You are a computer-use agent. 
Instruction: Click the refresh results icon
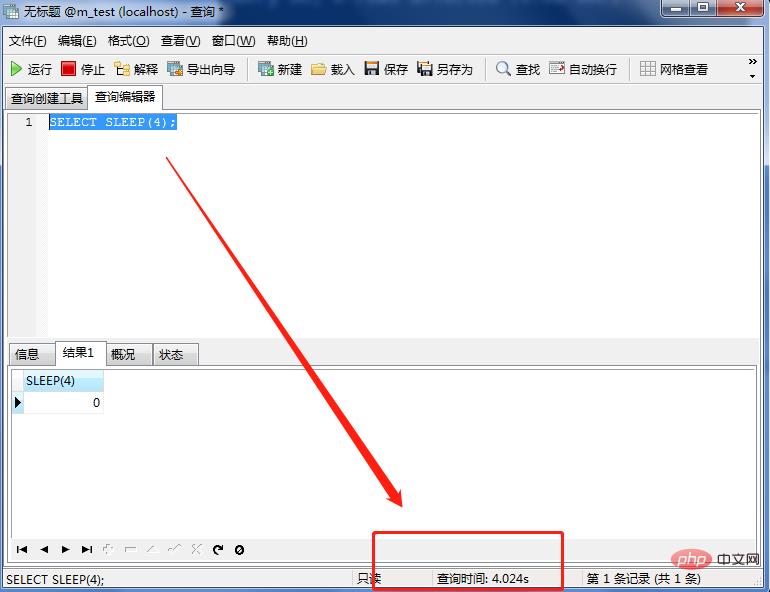pos(218,549)
